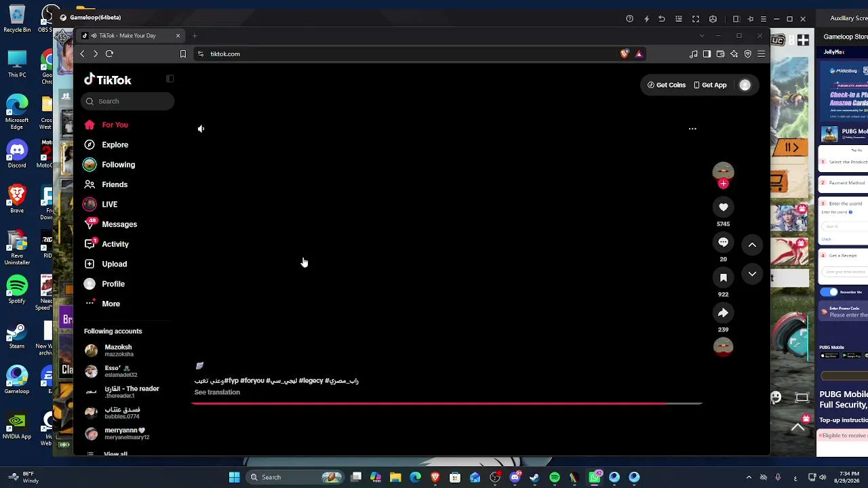Toggle the browser sidebar panel
Screen dimensions: 868x488
tap(707, 54)
